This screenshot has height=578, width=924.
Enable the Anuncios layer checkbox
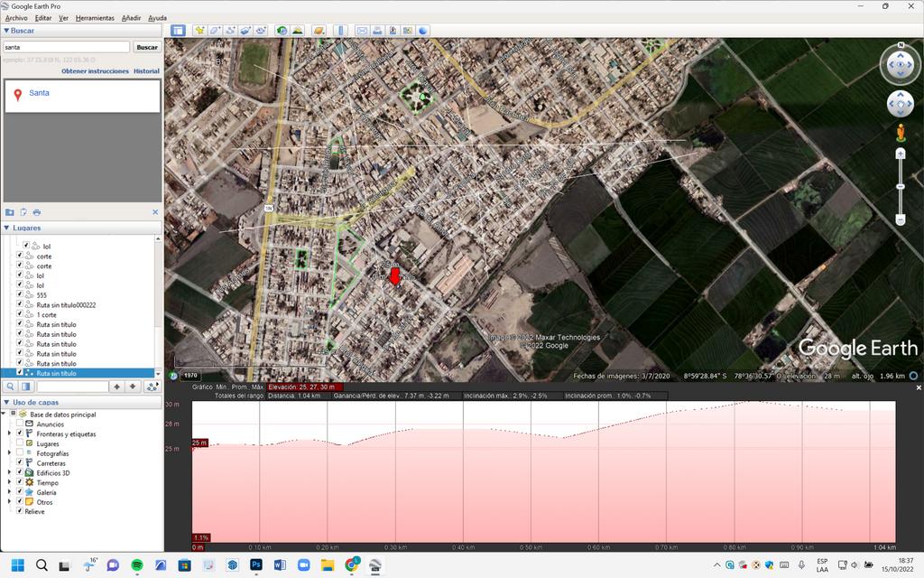click(20, 424)
